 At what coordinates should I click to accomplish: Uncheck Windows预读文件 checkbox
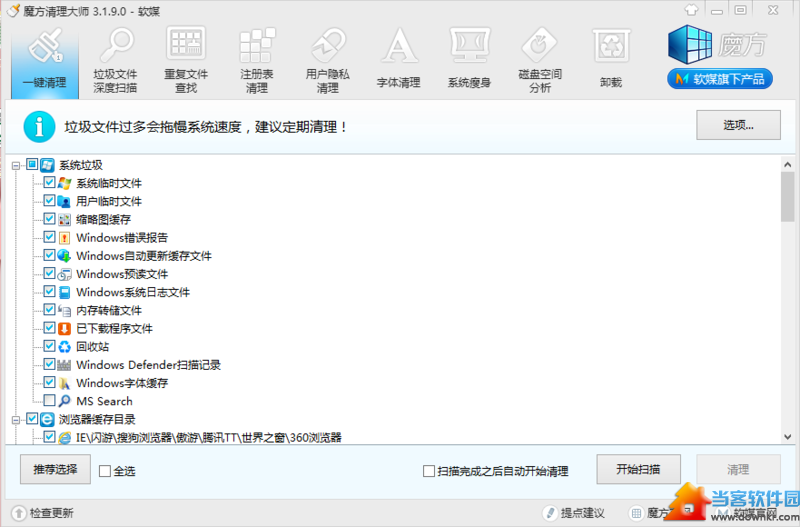pyautogui.click(x=49, y=273)
